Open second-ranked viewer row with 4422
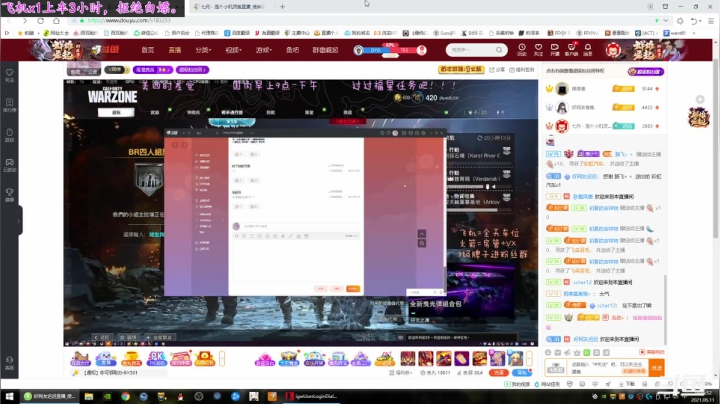The image size is (720, 404). [602, 107]
